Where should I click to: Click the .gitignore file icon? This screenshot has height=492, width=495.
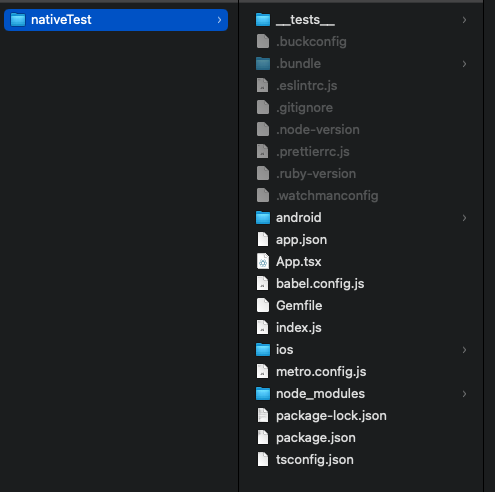click(x=263, y=108)
